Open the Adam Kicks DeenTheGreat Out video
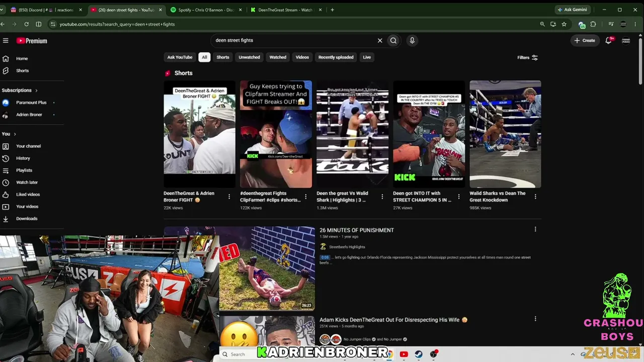Viewport: 644px width, 362px height. 393,320
